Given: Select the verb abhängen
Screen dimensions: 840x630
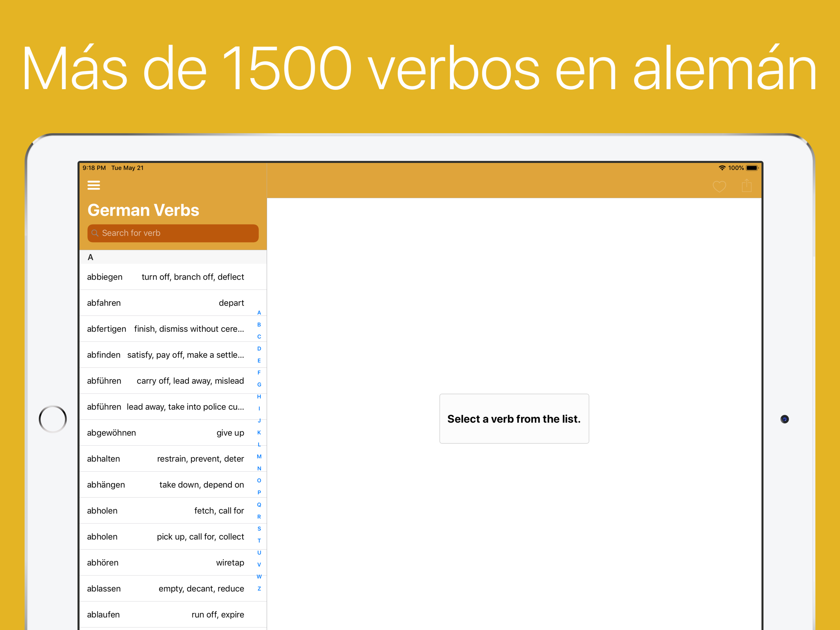Looking at the screenshot, I should tap(173, 484).
